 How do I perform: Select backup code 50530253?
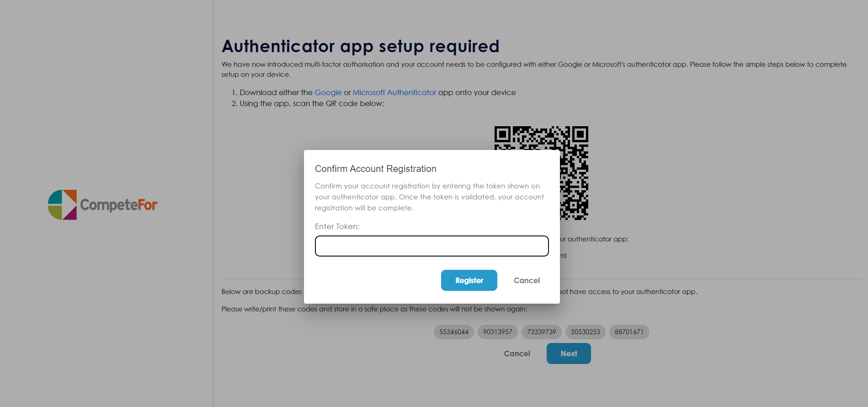coord(586,332)
